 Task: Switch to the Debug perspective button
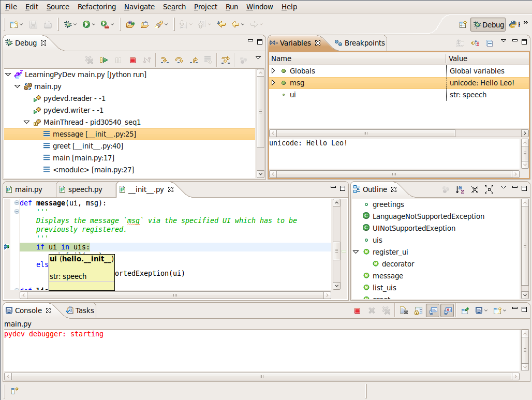[487, 24]
